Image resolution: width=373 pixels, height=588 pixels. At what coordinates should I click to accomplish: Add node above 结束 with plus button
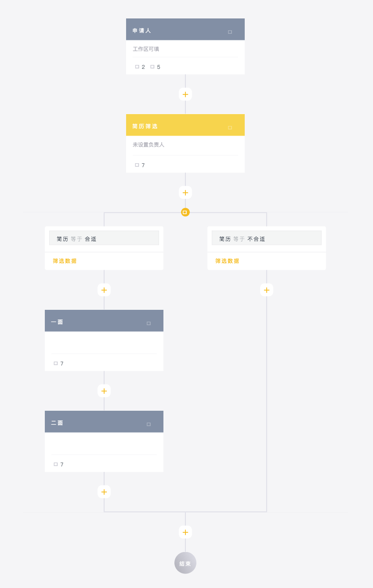coord(185,532)
